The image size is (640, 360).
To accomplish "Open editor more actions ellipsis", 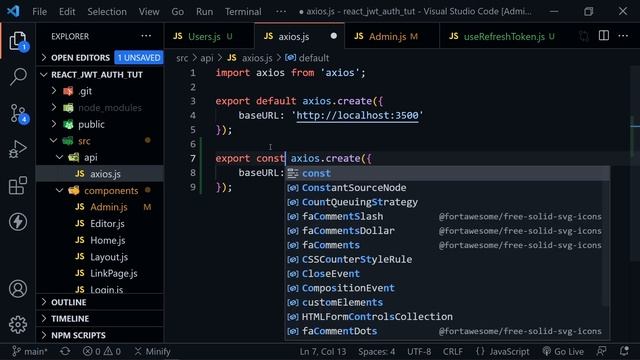I will pyautogui.click(x=623, y=36).
